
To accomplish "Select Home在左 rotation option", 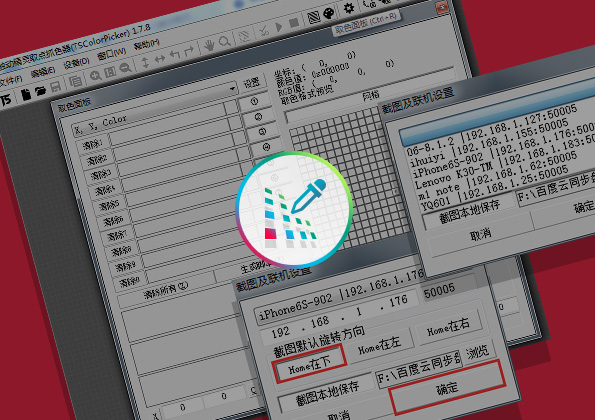I will 379,344.
